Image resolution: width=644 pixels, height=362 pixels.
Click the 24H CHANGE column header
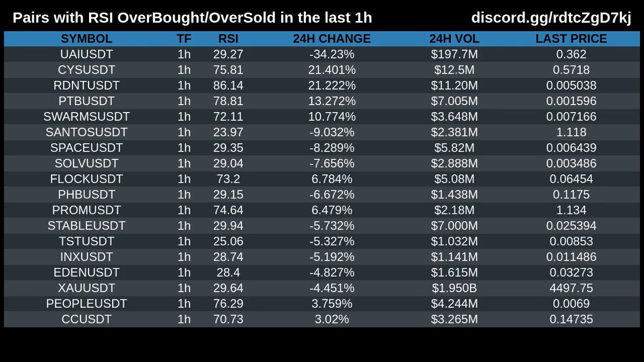coord(332,39)
